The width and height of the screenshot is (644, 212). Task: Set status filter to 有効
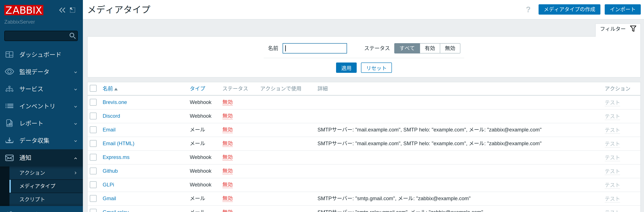[429, 48]
